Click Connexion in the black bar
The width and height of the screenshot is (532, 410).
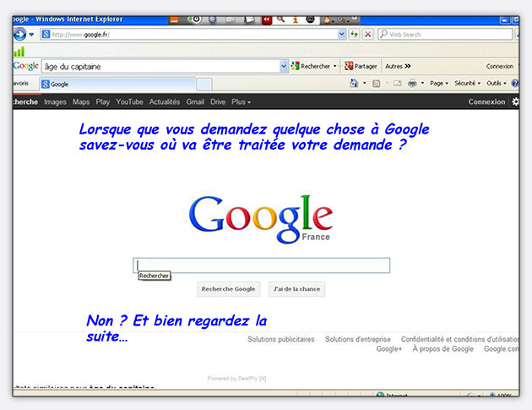pyautogui.click(x=486, y=102)
